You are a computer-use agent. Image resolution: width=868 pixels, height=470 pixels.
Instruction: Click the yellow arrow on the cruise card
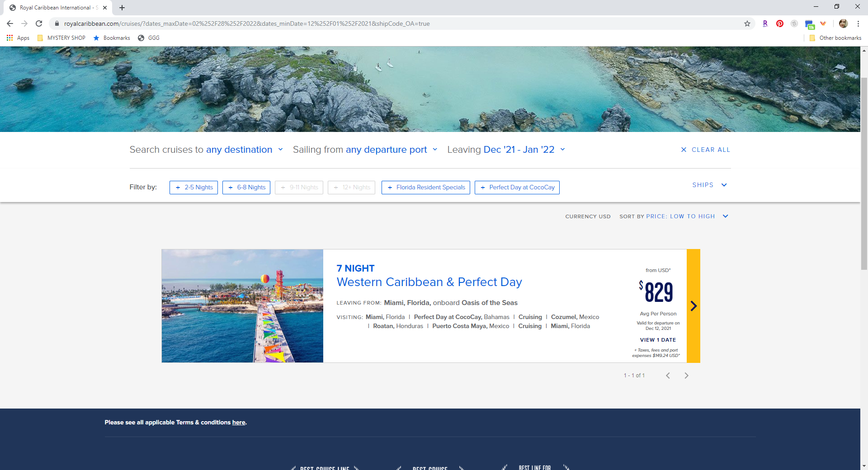[693, 306]
